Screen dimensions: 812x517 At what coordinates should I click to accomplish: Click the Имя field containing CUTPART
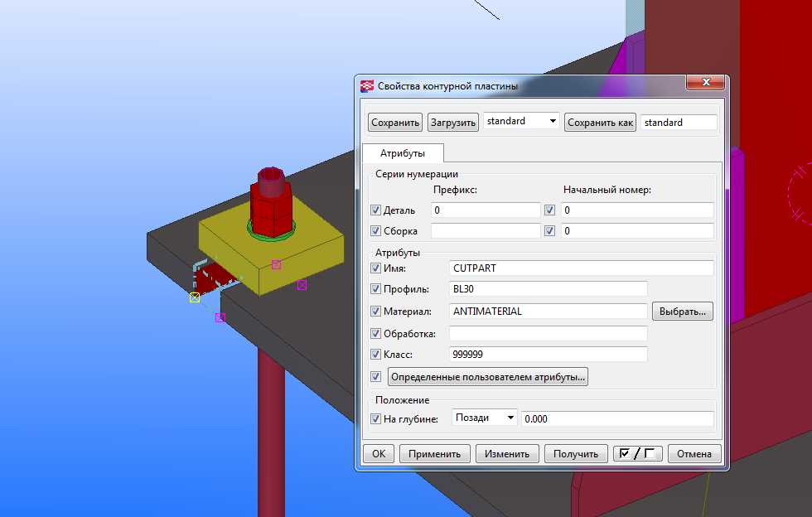(582, 268)
